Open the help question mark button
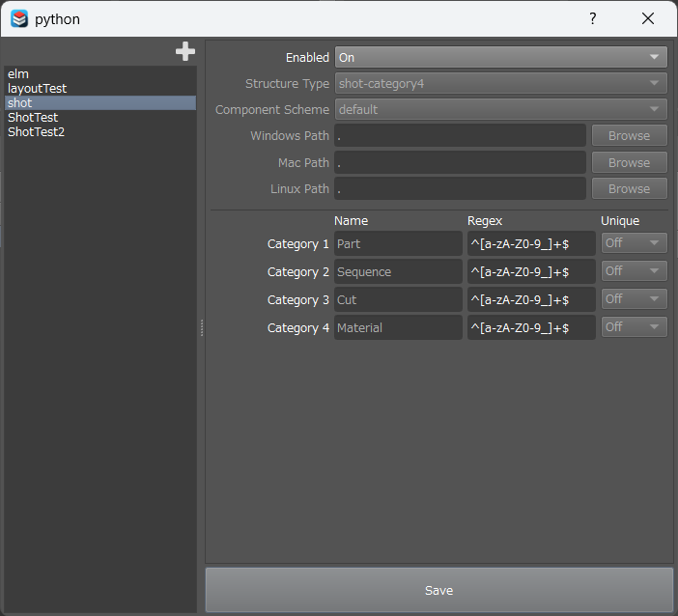Viewport: 678px width, 616px height. [592, 18]
